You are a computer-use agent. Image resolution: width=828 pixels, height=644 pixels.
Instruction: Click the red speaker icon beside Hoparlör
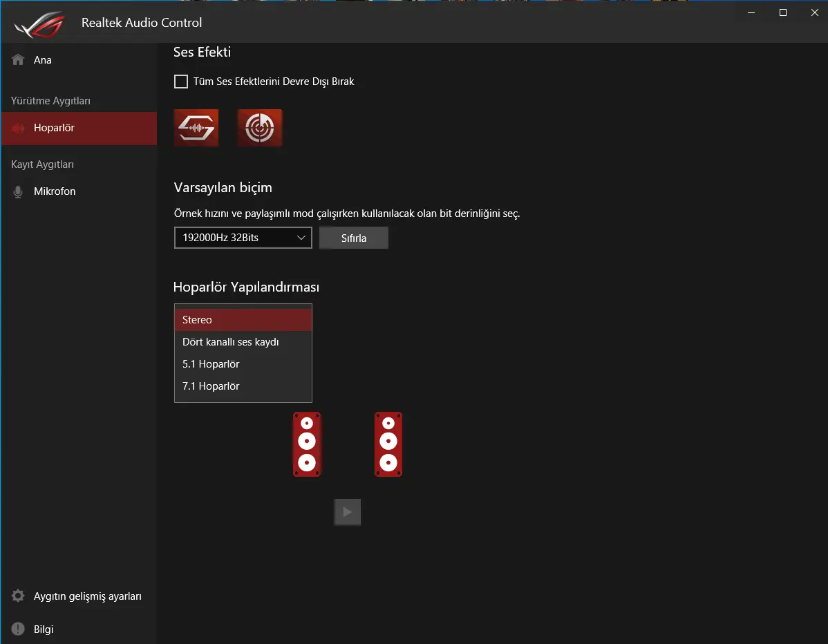(18, 129)
